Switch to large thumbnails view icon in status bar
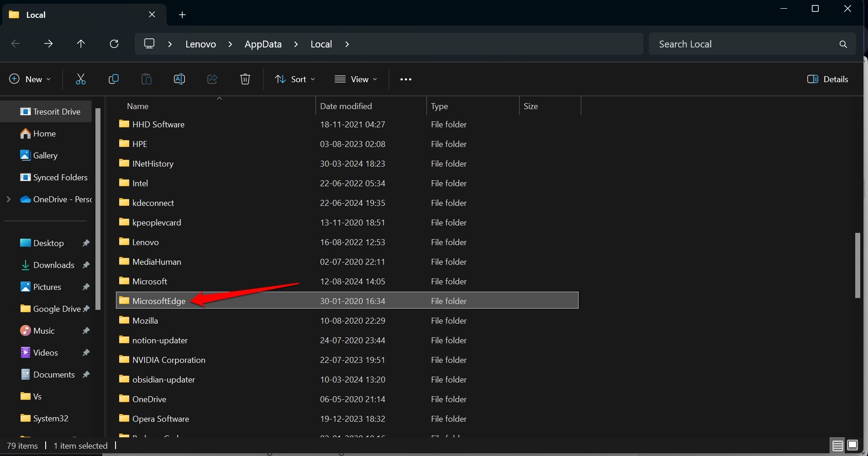Image resolution: width=868 pixels, height=456 pixels. 852,446
